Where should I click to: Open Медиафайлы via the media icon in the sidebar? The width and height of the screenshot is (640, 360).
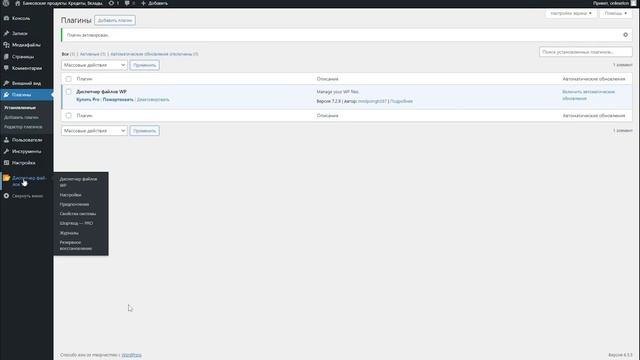[6, 45]
